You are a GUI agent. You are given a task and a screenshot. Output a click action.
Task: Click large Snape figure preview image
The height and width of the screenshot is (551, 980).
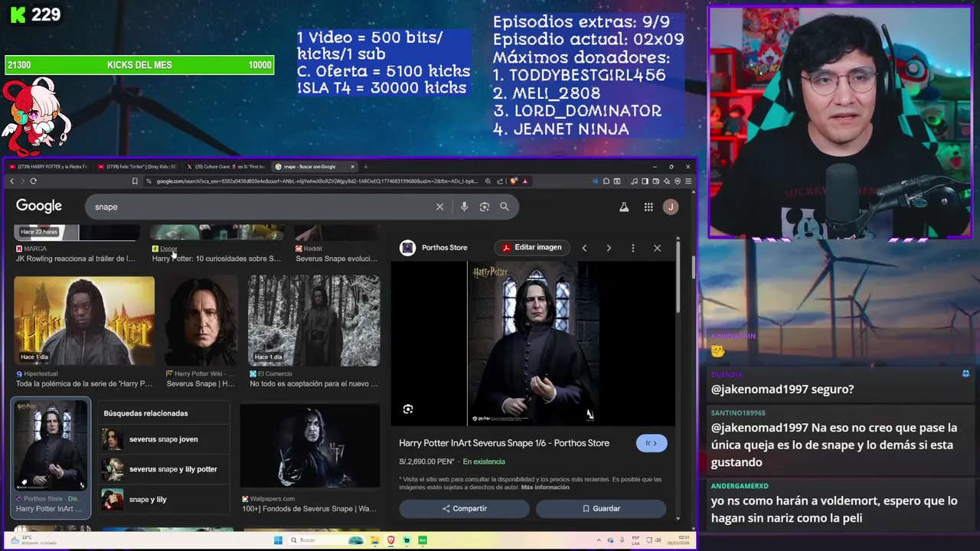pos(533,343)
